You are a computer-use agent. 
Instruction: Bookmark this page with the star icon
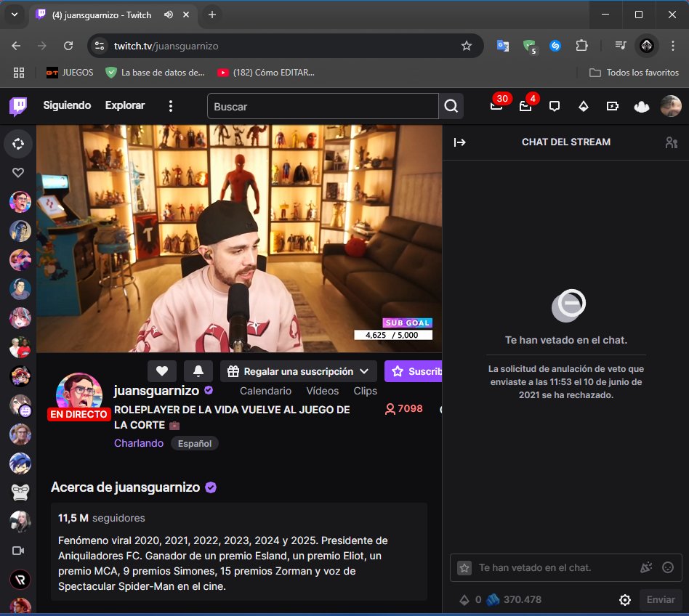click(466, 46)
